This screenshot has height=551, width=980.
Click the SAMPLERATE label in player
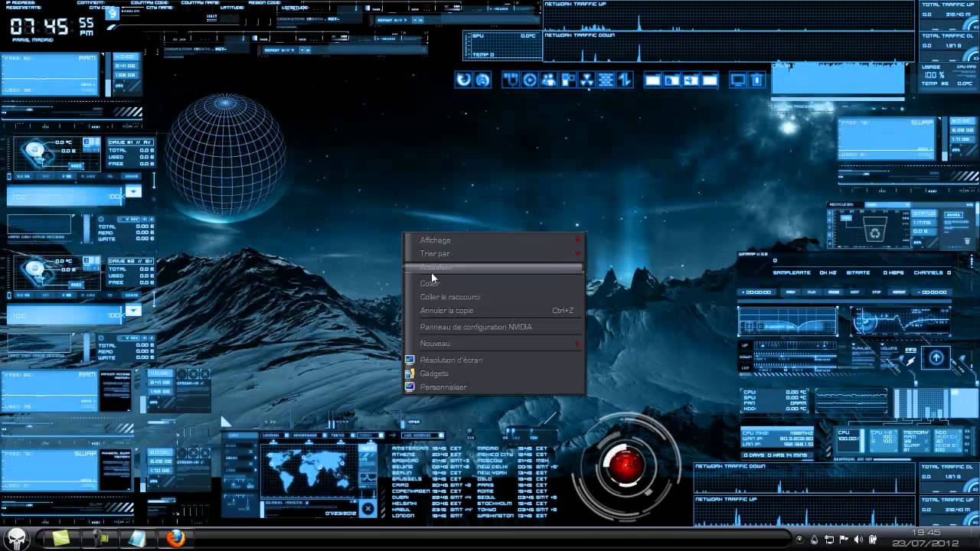coord(792,272)
